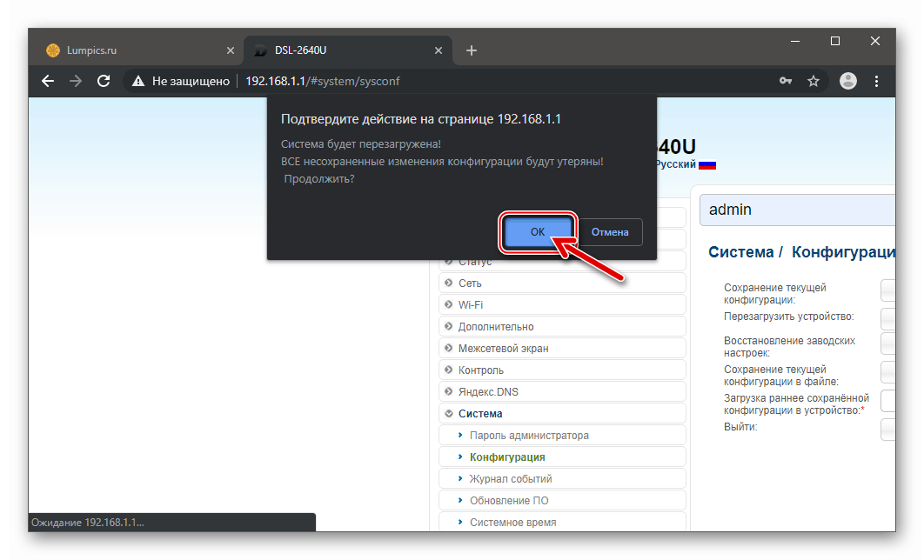This screenshot has height=560, width=924.
Task: Click the Система section down-arrow icon
Action: pyautogui.click(x=448, y=413)
